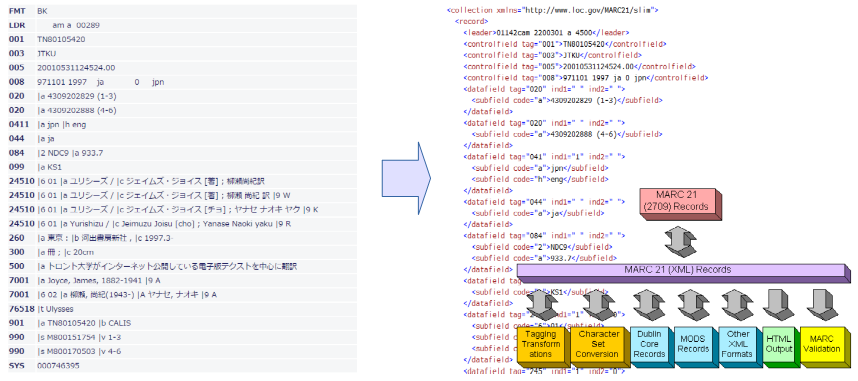Screen dimensions: 858x381
Task: Select the 990 row with M800170503
Action: click(x=182, y=351)
